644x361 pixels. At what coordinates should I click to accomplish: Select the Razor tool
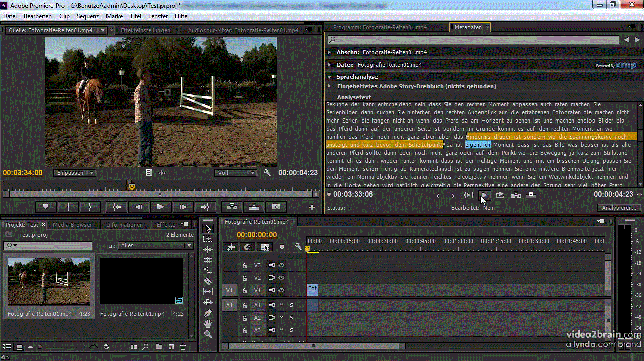tap(208, 281)
